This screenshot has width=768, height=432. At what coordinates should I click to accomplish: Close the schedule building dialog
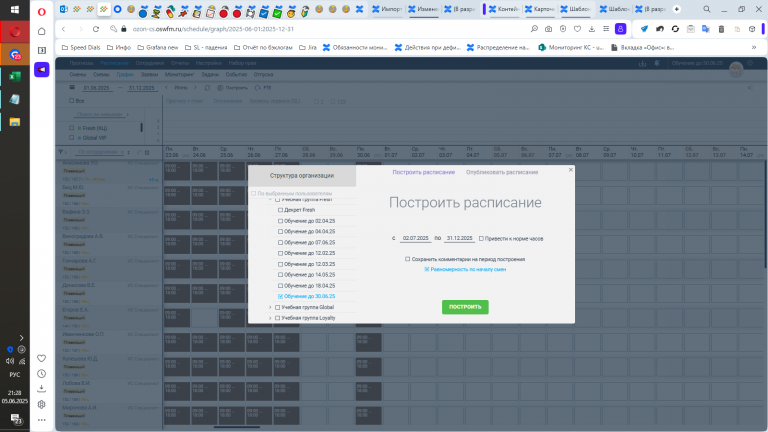pyautogui.click(x=570, y=170)
